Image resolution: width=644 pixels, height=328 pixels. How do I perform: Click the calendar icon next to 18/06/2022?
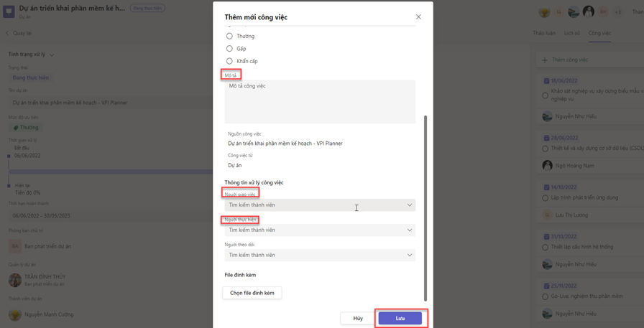point(546,81)
